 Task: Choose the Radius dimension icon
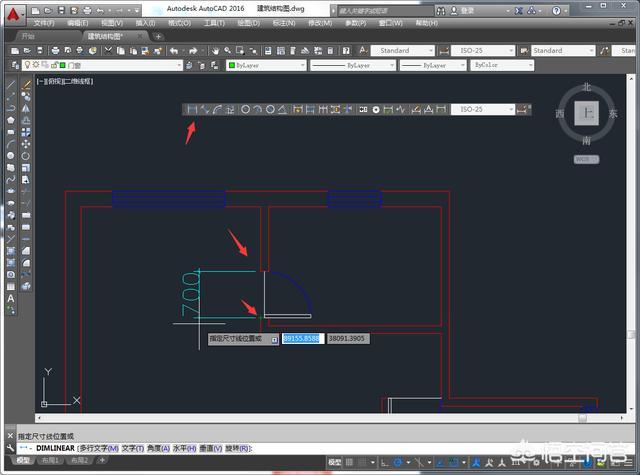coord(245,109)
